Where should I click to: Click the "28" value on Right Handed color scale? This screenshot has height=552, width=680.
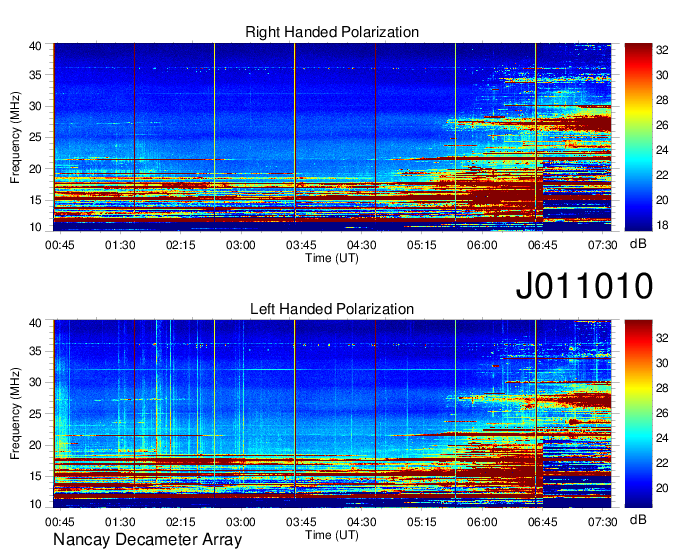[x=662, y=100]
